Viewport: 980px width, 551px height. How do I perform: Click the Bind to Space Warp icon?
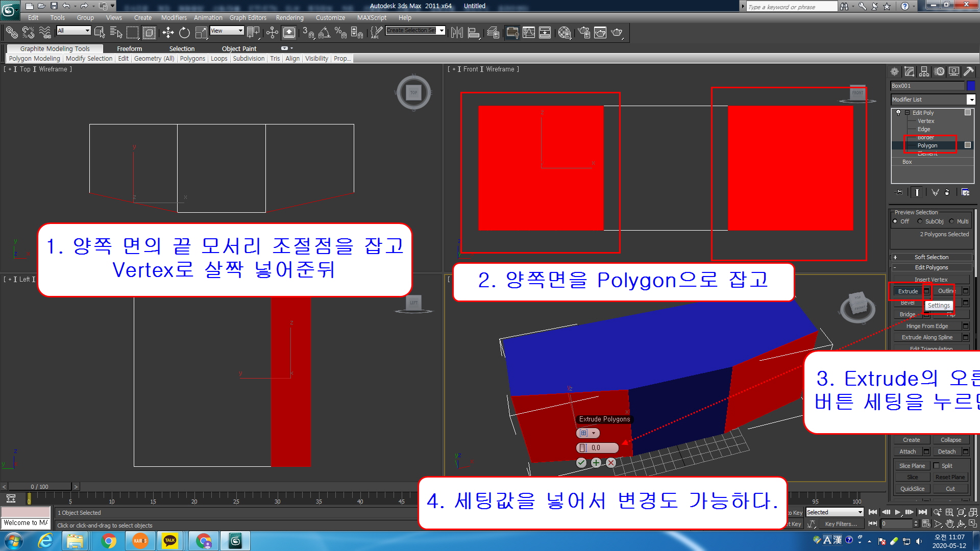(45, 33)
